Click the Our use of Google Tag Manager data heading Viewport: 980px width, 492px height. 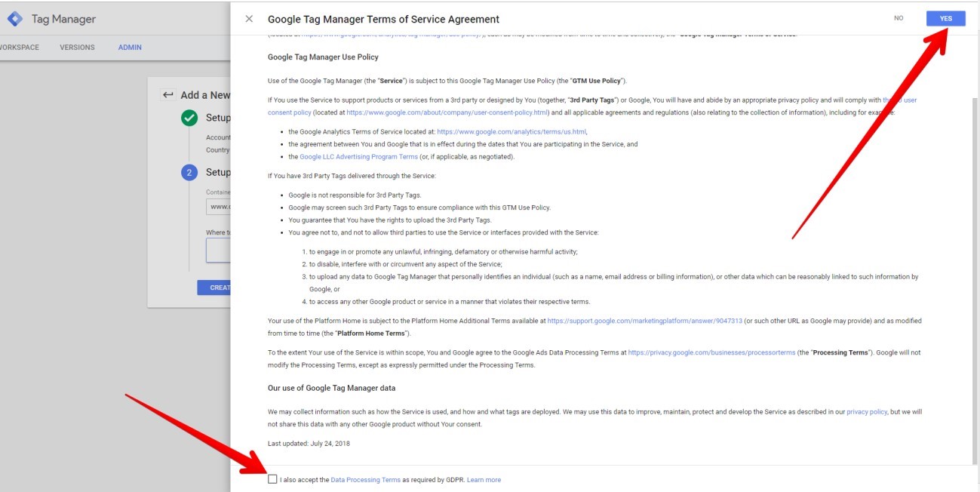pyautogui.click(x=331, y=388)
